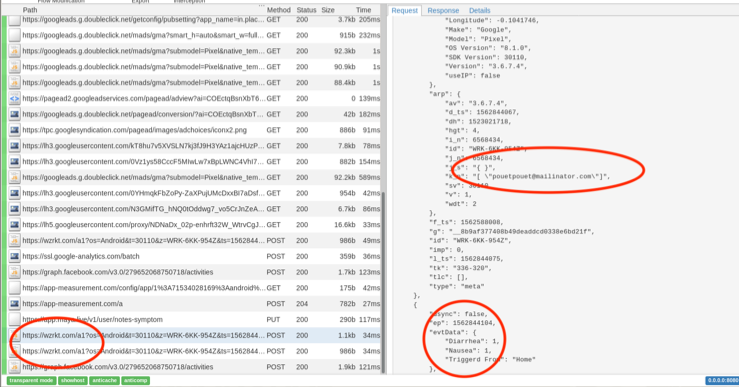The height and width of the screenshot is (387, 739).
Task: Click the JS icon of the wzrkt.com 49ms row
Action: [14, 240]
